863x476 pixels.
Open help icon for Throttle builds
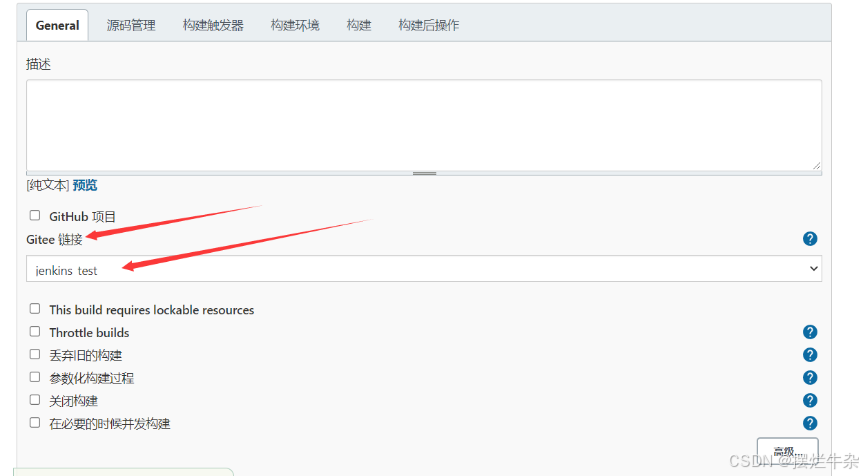810,332
